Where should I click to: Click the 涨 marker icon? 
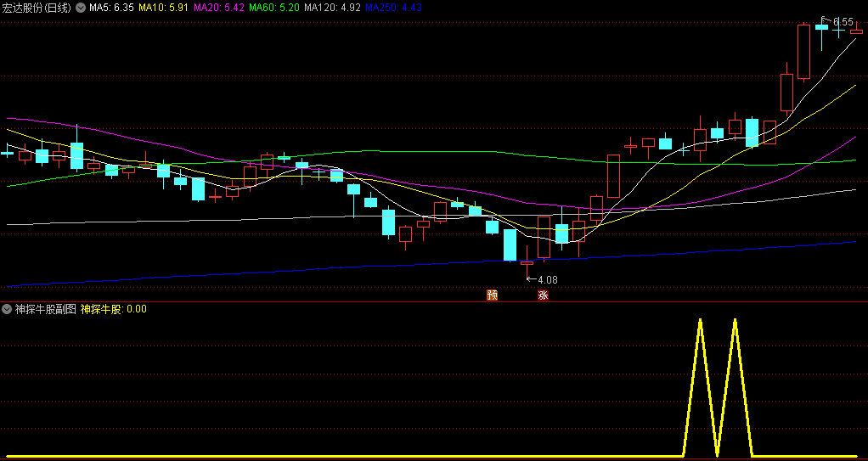coord(543,295)
